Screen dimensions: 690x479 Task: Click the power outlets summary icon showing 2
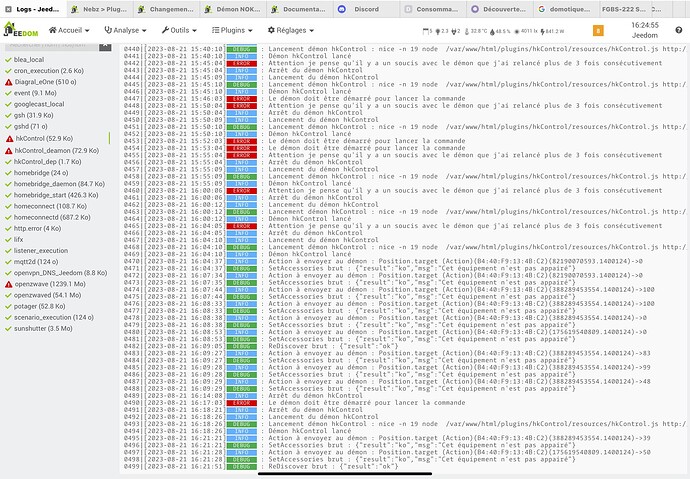click(455, 31)
